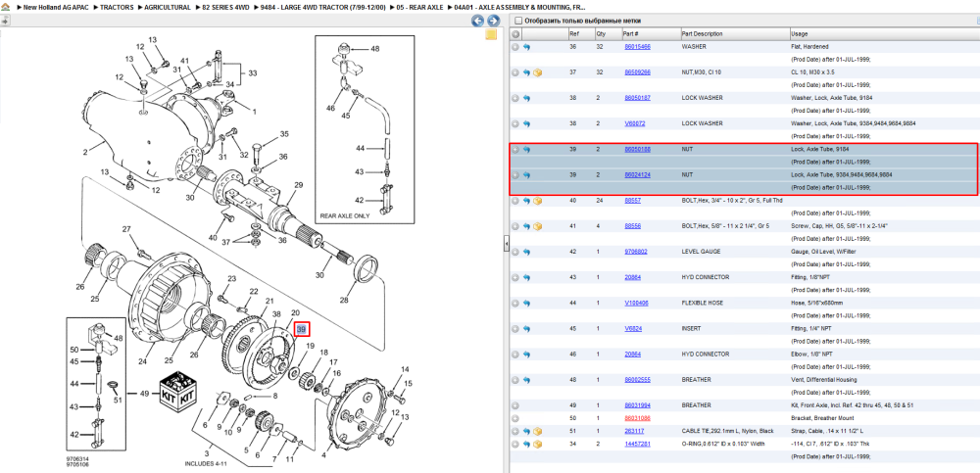The width and height of the screenshot is (980, 473).
Task: Click the circle icon on WASHER row 36
Action: tap(515, 47)
